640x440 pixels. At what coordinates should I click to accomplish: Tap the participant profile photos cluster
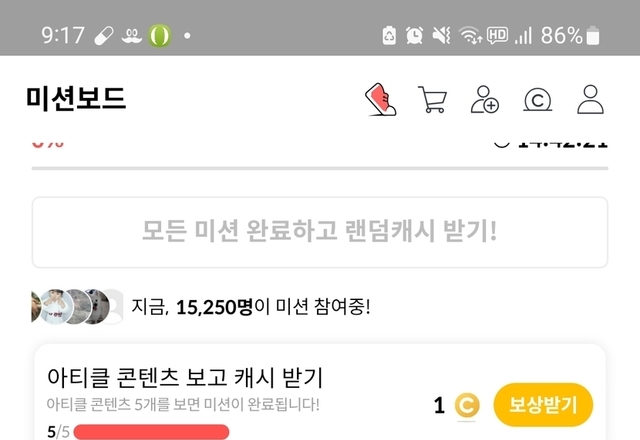77,307
